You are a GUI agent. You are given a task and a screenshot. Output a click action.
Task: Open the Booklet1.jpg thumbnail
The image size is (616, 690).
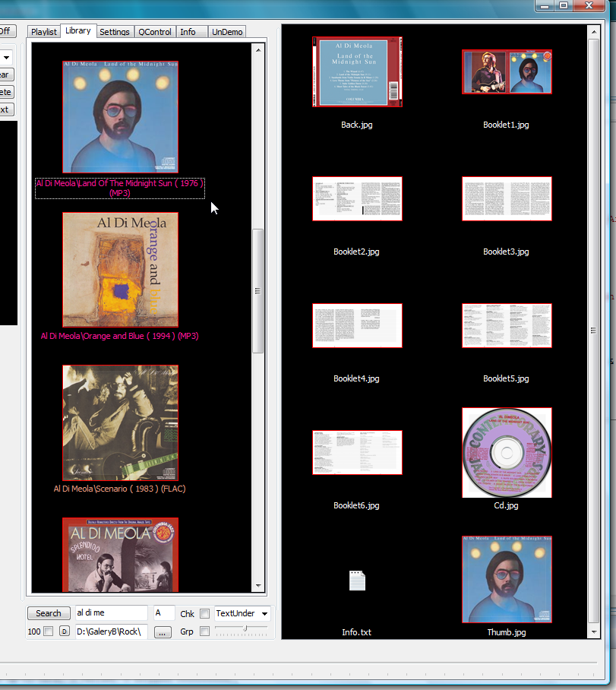point(507,71)
